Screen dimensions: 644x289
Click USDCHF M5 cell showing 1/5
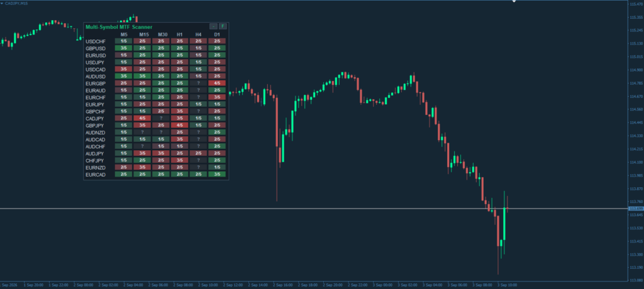pos(124,41)
